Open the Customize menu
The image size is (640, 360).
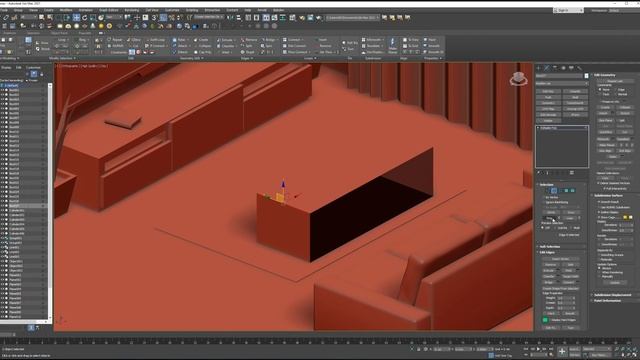[172, 10]
